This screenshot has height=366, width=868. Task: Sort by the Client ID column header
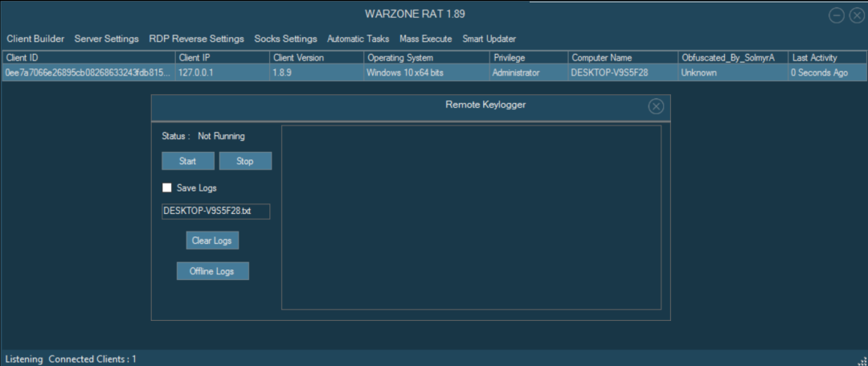point(89,58)
